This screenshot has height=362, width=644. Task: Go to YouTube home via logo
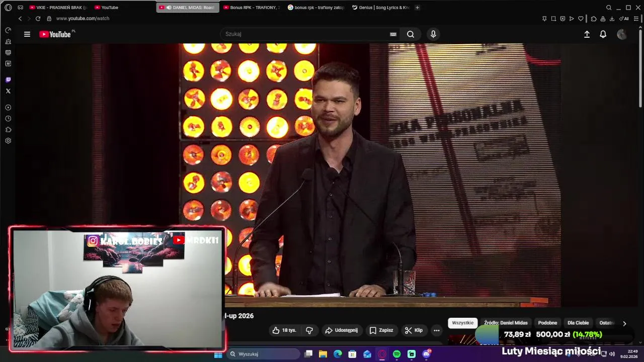55,34
